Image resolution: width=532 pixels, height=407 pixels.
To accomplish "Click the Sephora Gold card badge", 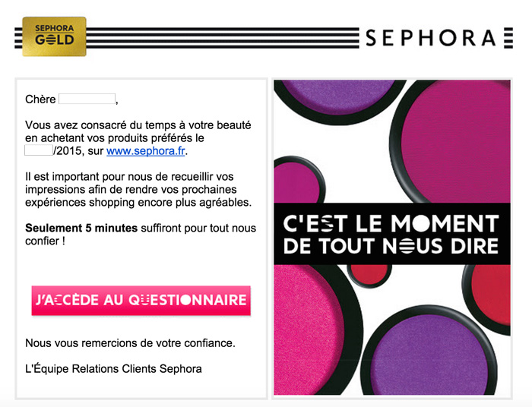I will tap(54, 36).
